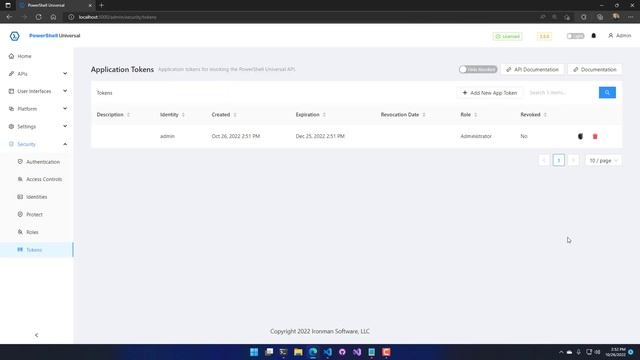The image size is (640, 360).
Task: Collapse the Security sidebar section
Action: coord(37,144)
